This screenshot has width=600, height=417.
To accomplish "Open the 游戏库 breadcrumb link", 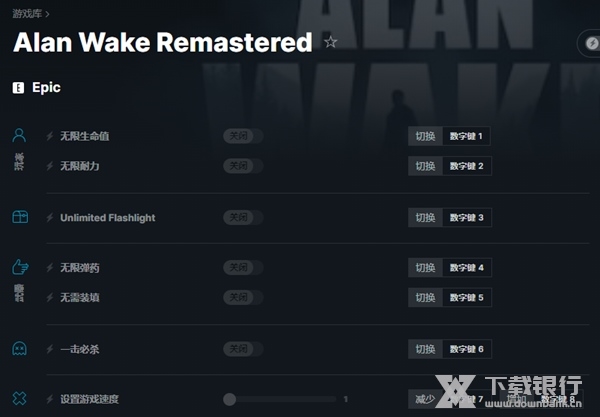I will 26,14.
